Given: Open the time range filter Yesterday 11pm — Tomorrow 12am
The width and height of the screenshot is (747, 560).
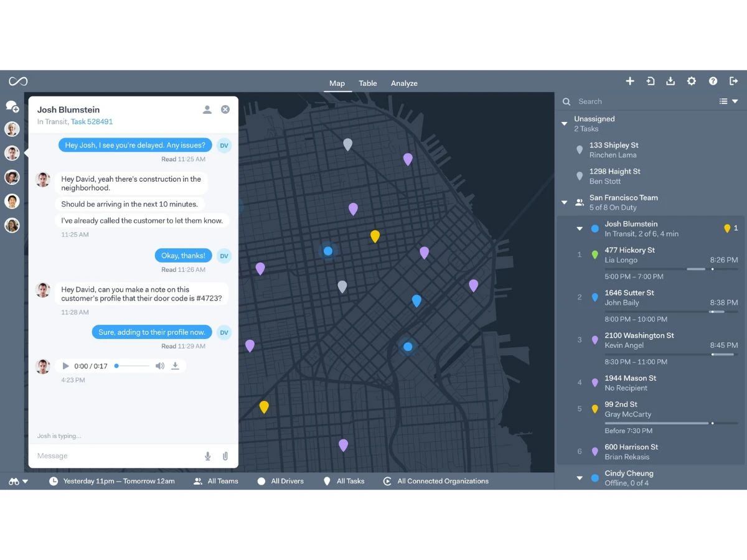Looking at the screenshot, I should (x=112, y=481).
